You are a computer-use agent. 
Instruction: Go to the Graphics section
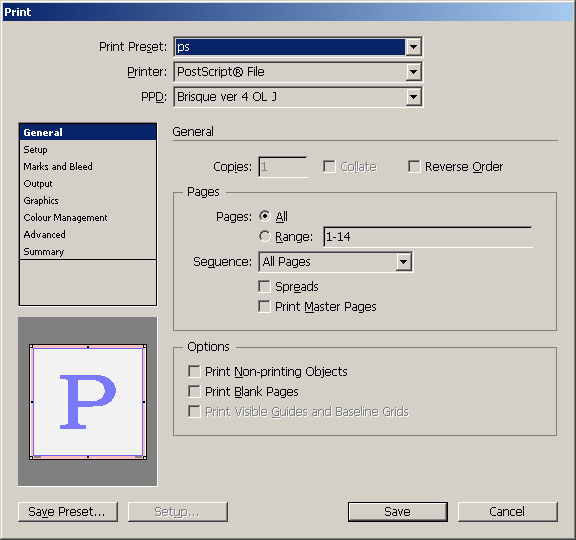click(x=88, y=201)
